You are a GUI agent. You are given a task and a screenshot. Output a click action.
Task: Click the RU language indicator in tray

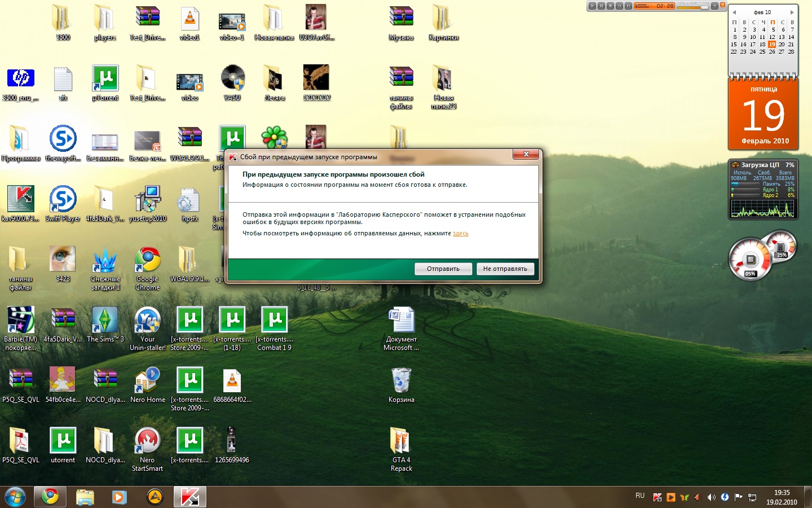(x=640, y=496)
